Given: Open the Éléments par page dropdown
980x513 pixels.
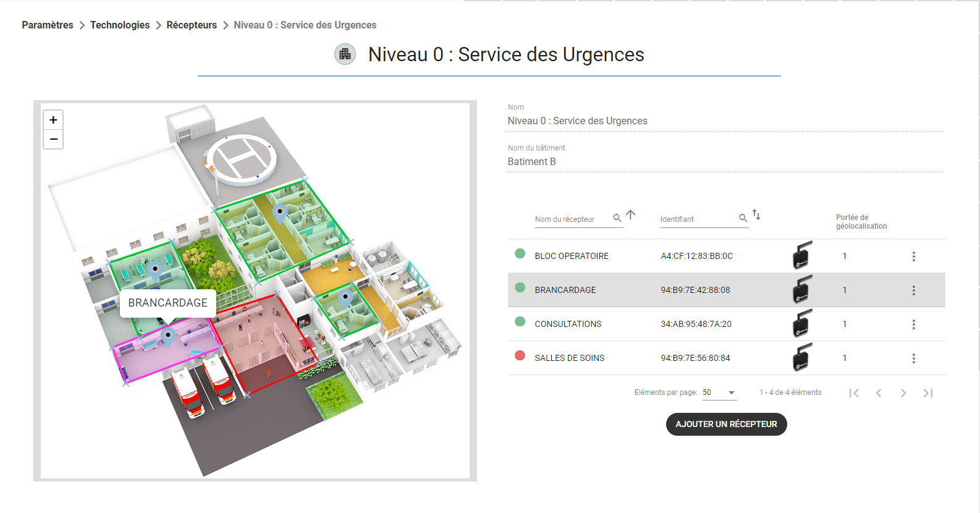Looking at the screenshot, I should [719, 392].
